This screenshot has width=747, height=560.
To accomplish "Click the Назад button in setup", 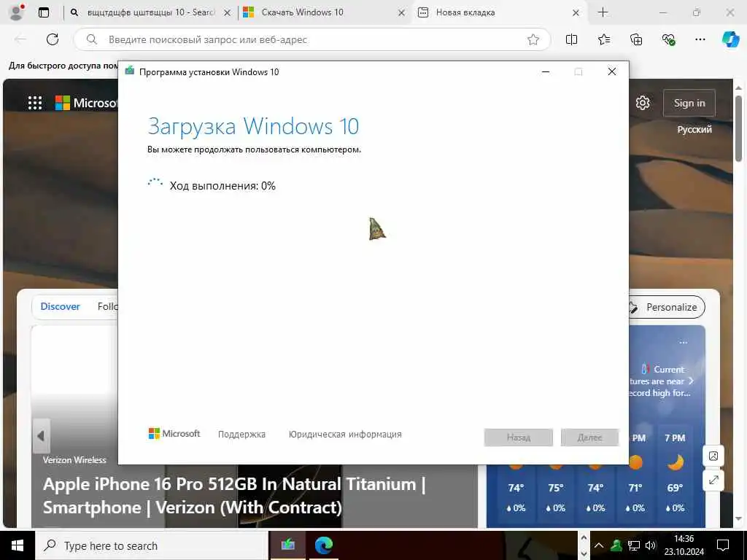I will (519, 437).
